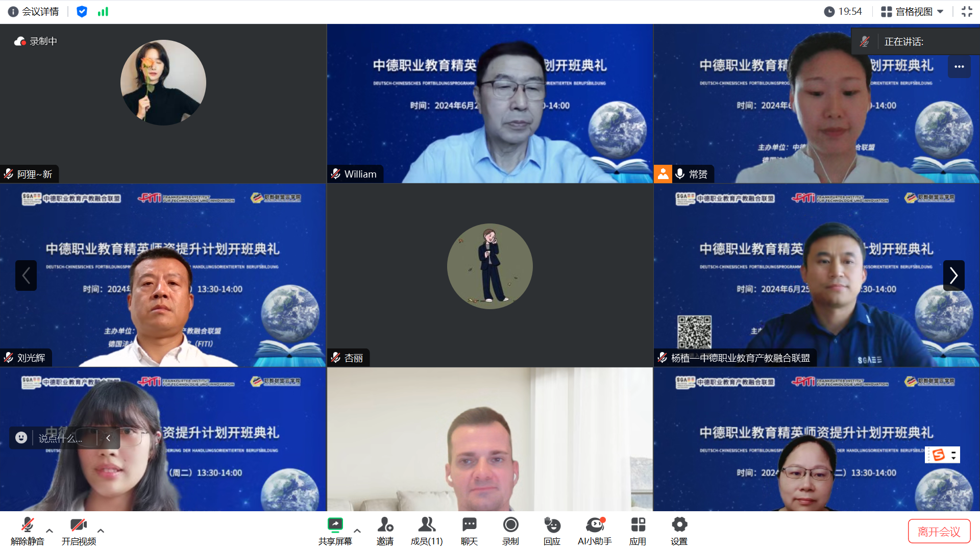Click 杨植—中德职业教育产教融合联盟 name label

click(x=741, y=358)
